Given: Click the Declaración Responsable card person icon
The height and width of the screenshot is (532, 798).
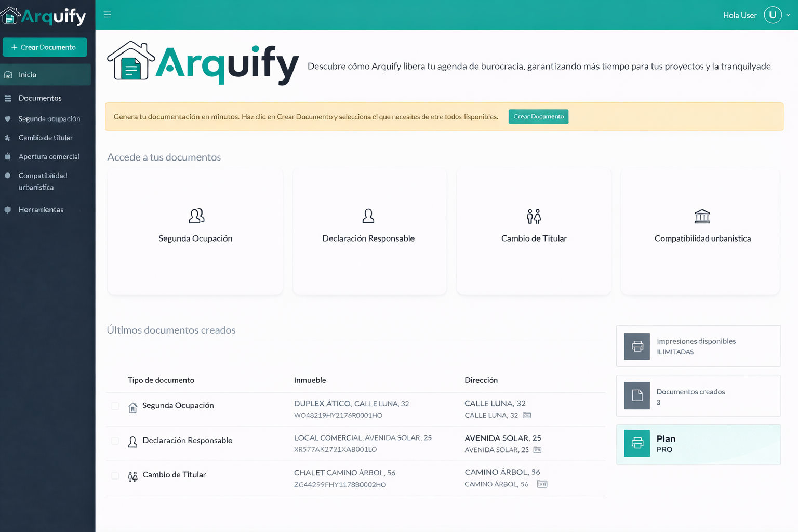Looking at the screenshot, I should (368, 216).
